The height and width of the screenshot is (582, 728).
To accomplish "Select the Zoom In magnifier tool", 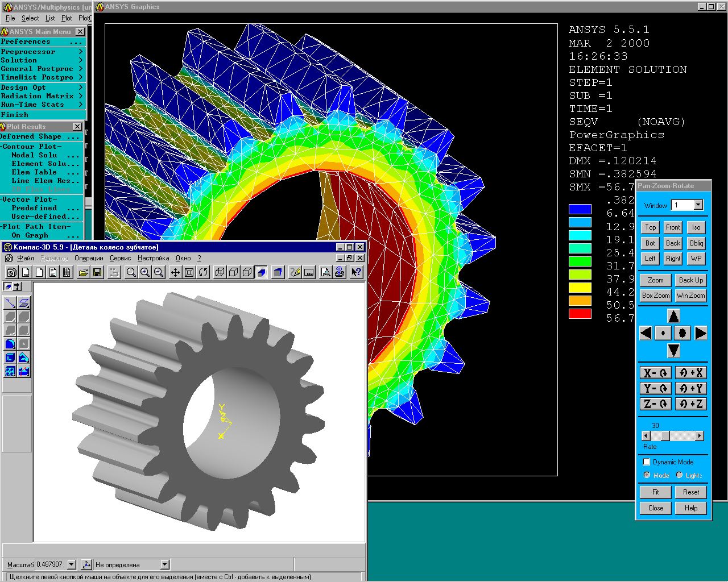I will click(x=144, y=272).
